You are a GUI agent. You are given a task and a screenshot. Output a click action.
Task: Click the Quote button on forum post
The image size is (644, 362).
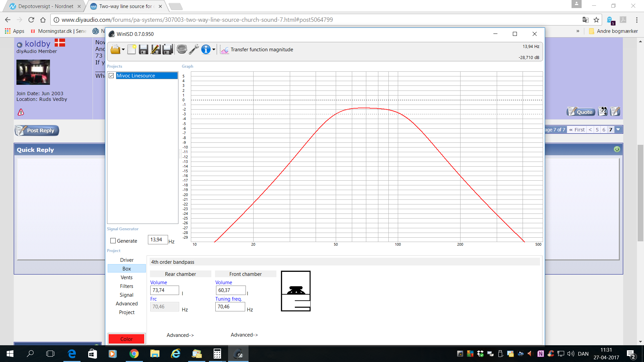[x=581, y=112]
